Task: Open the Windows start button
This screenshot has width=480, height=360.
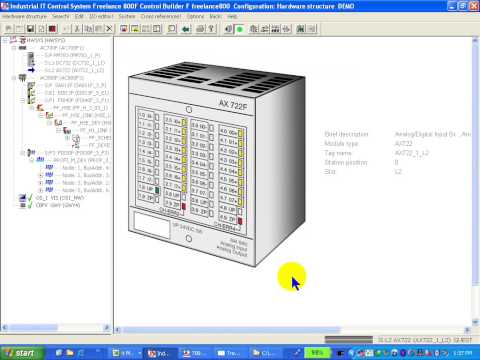Action: coord(22,353)
